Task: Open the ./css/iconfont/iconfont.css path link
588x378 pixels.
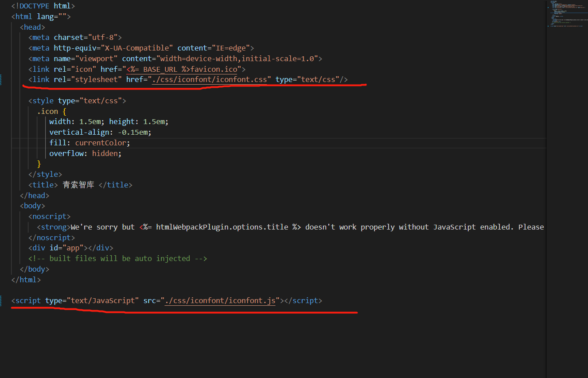Action: click(210, 79)
